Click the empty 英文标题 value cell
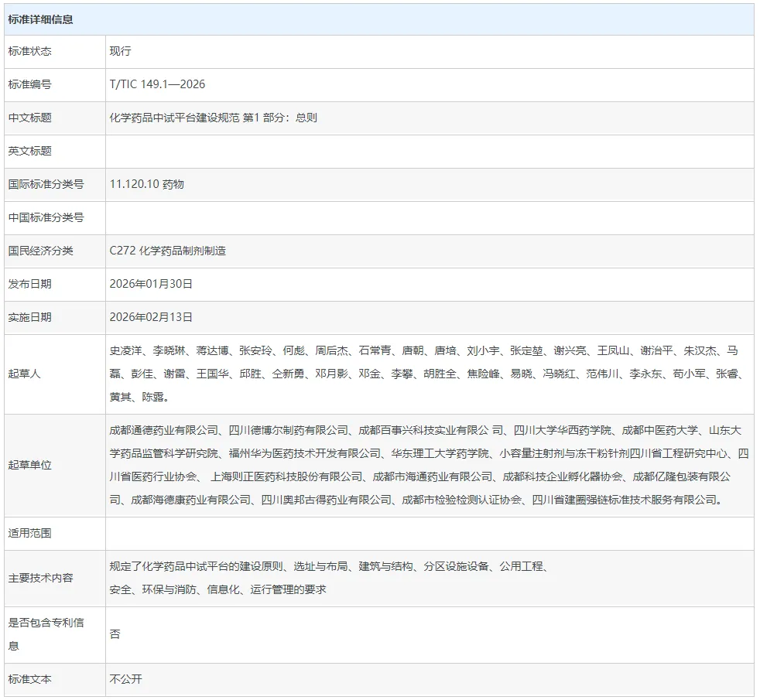This screenshot has width=760, height=700. tap(429, 151)
